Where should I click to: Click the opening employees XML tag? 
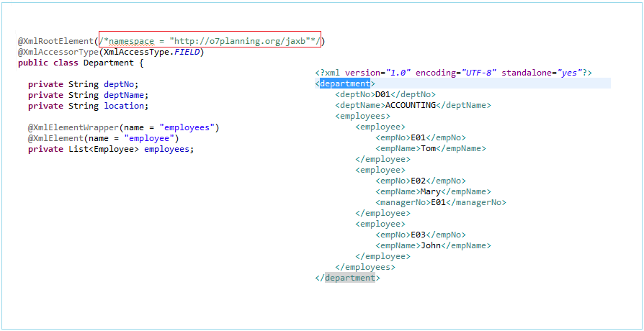[x=362, y=116]
